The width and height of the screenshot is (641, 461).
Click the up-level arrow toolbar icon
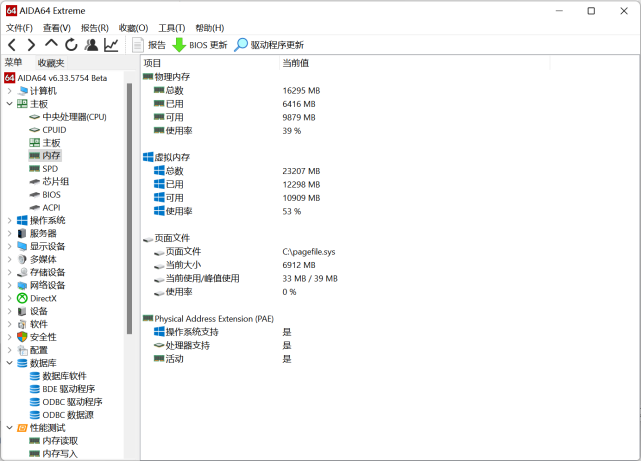51,44
